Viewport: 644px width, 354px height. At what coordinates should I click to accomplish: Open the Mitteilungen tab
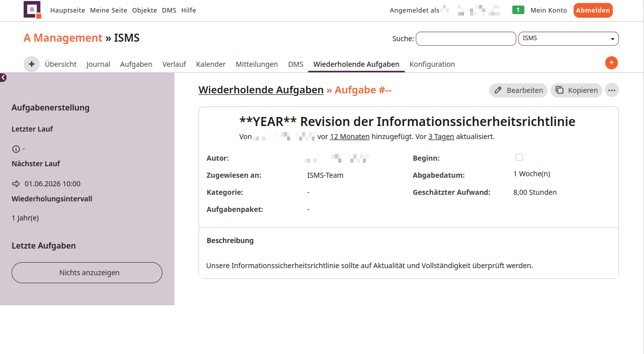tap(257, 64)
